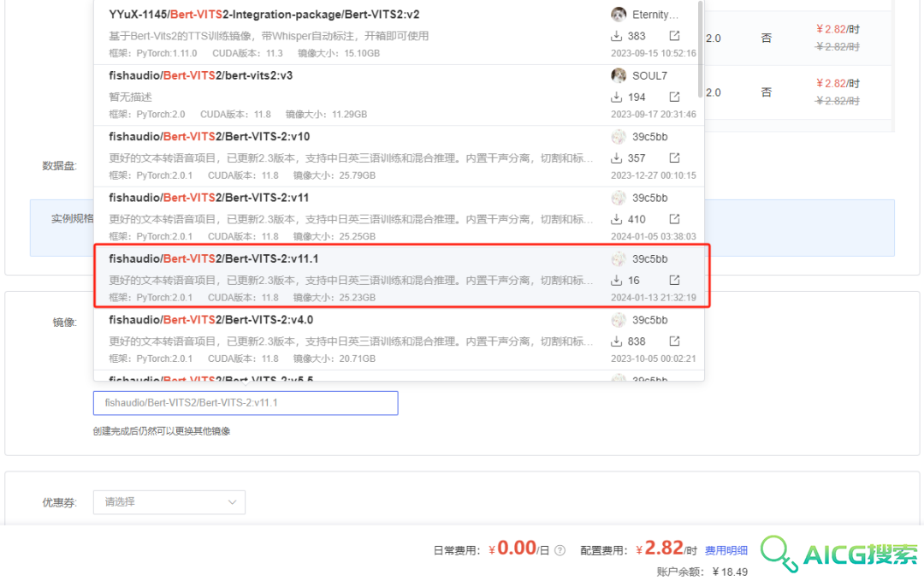Click author name Eternity…
This screenshot has width=924, height=581.
click(x=655, y=15)
